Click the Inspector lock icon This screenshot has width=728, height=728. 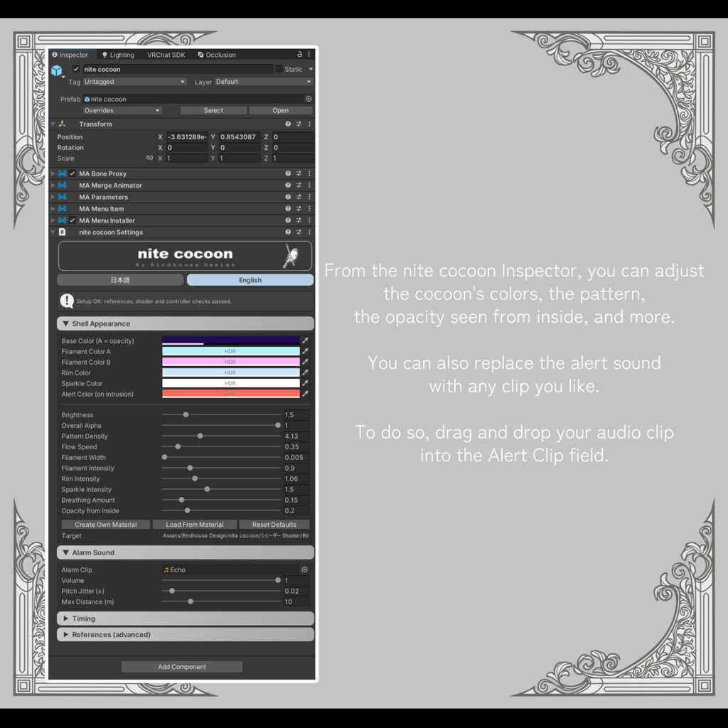(299, 54)
